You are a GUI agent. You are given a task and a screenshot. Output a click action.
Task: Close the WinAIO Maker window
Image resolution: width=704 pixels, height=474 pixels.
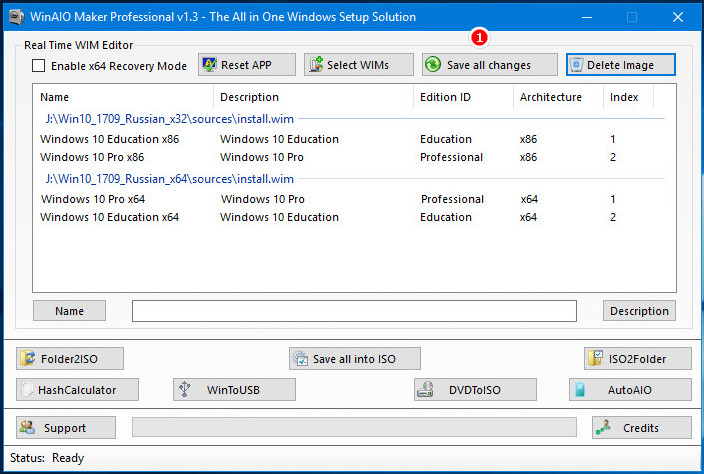[x=678, y=17]
